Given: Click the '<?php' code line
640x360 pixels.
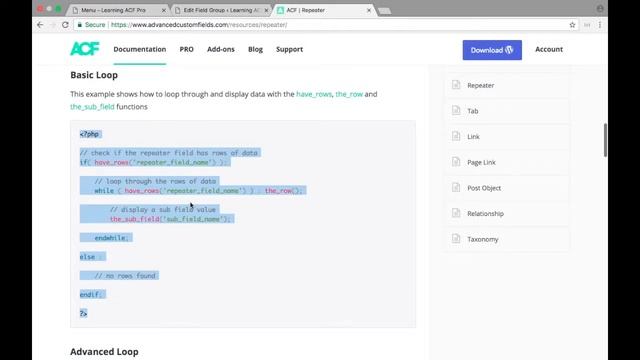Looking at the screenshot, I should point(89,134).
